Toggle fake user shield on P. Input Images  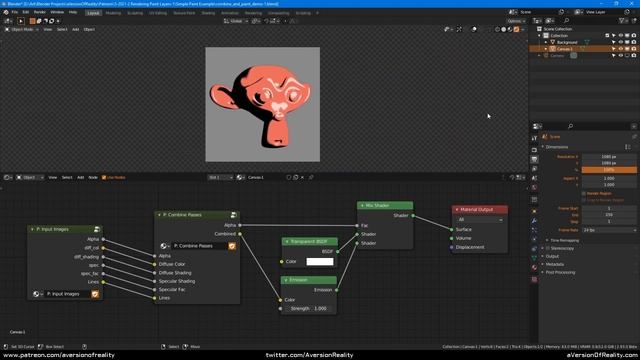click(95, 294)
